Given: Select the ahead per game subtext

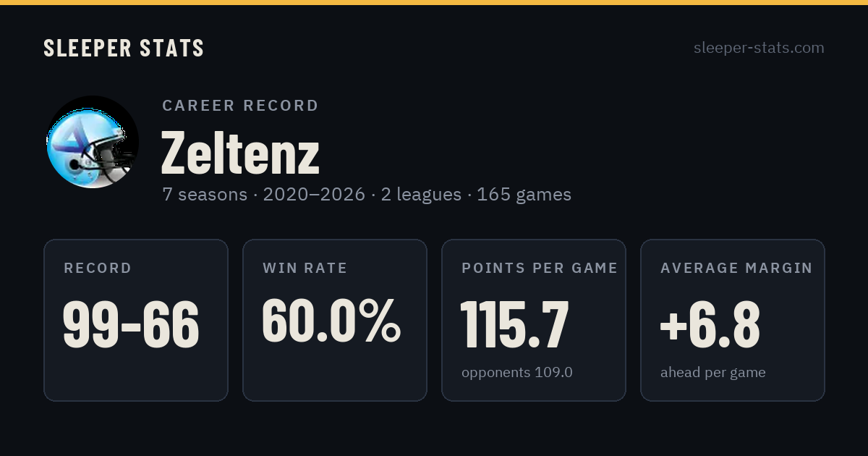Looking at the screenshot, I should [712, 373].
